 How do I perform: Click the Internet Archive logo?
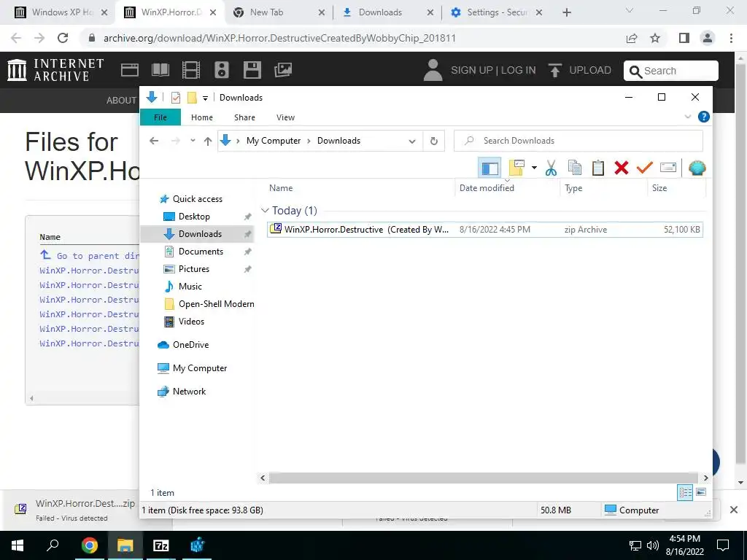click(55, 70)
